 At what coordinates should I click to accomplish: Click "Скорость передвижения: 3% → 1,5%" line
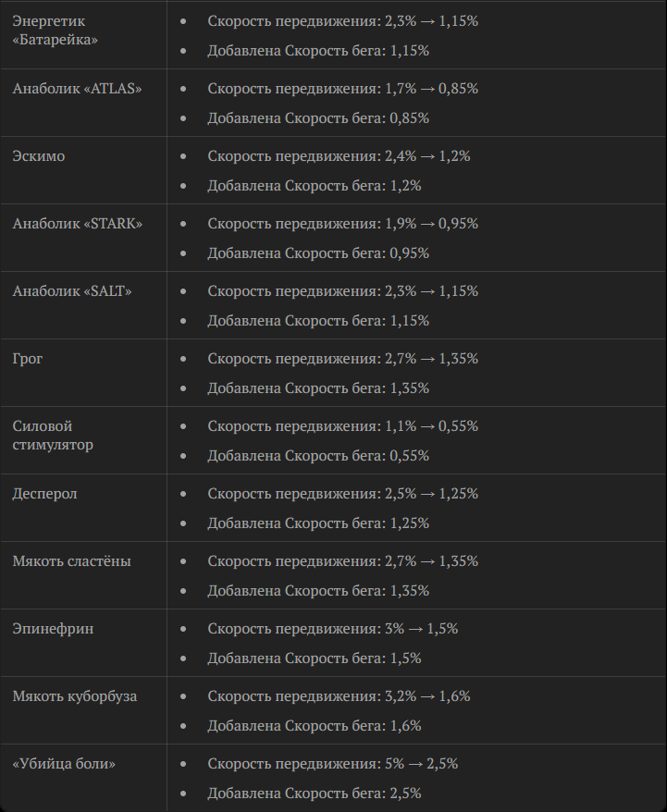point(332,629)
